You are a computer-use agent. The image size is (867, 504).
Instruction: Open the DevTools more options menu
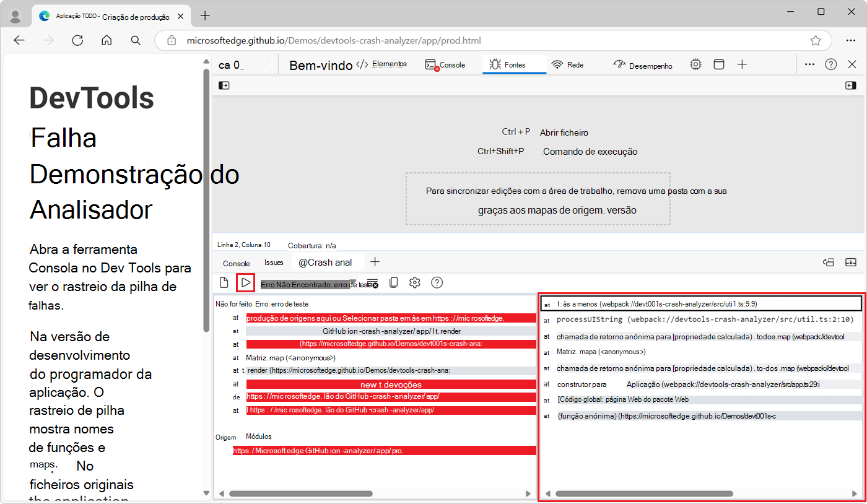click(x=809, y=64)
